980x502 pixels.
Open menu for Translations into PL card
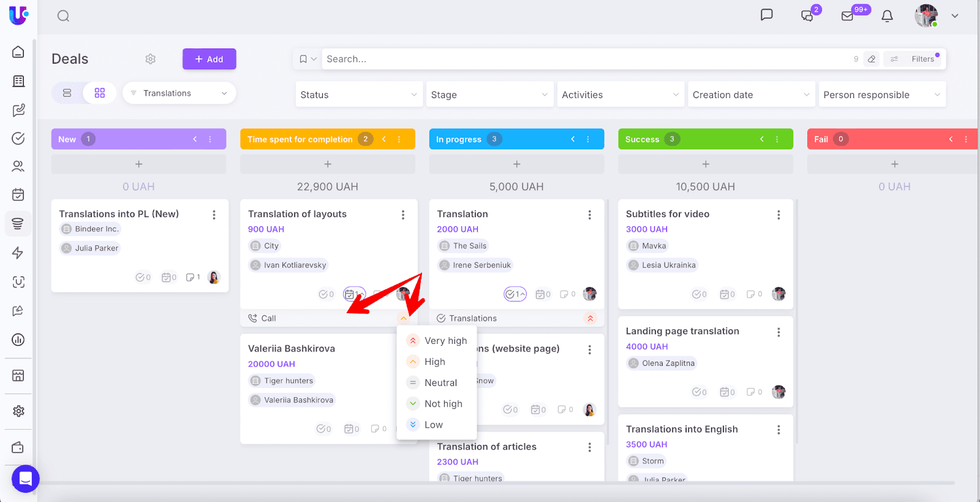pyautogui.click(x=214, y=215)
